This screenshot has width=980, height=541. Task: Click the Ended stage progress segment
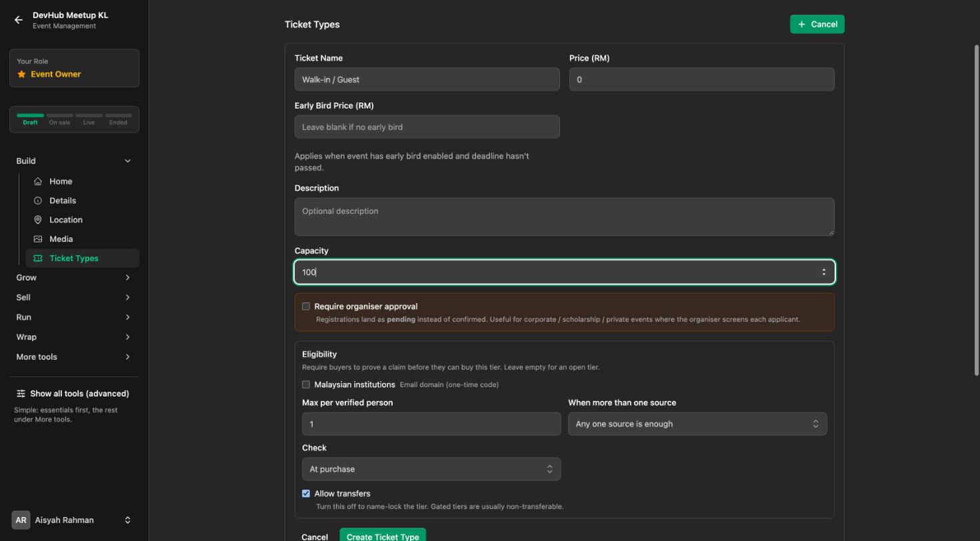click(118, 119)
